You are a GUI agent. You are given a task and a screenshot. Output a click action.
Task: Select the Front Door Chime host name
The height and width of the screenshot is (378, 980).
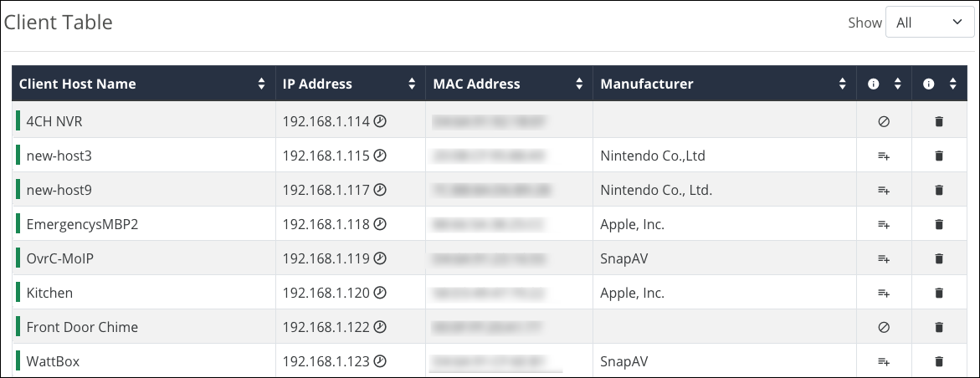[82, 327]
